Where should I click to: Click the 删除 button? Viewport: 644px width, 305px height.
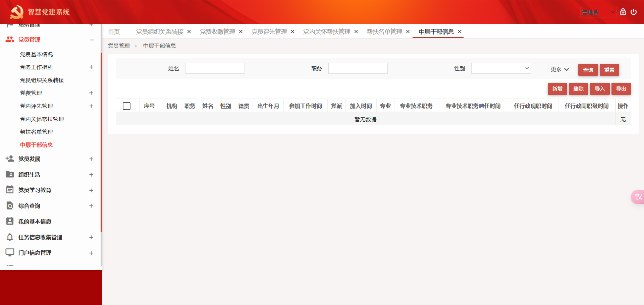[x=579, y=89]
